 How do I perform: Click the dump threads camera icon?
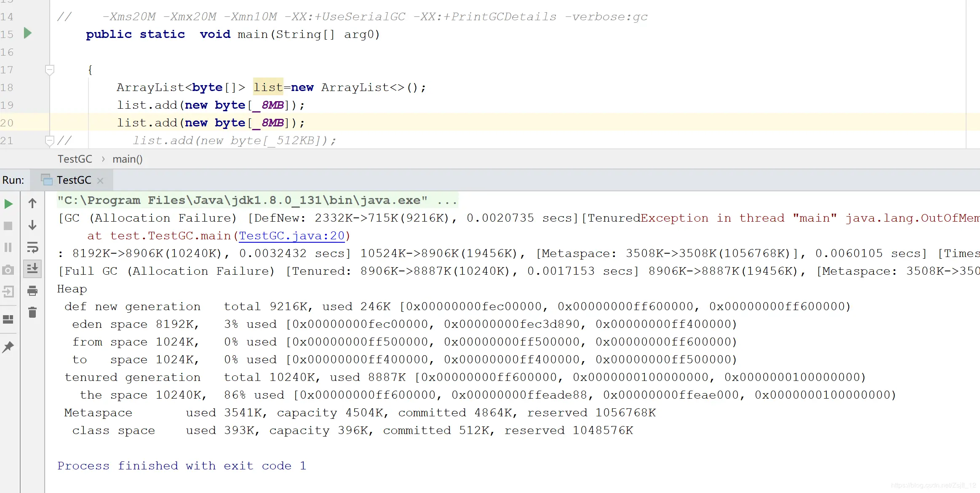pos(8,270)
